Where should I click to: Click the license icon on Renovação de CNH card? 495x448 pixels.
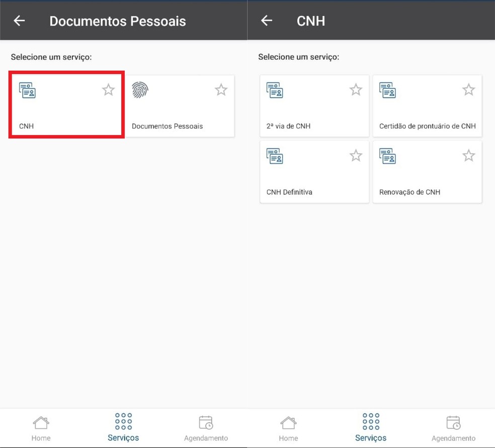click(387, 156)
